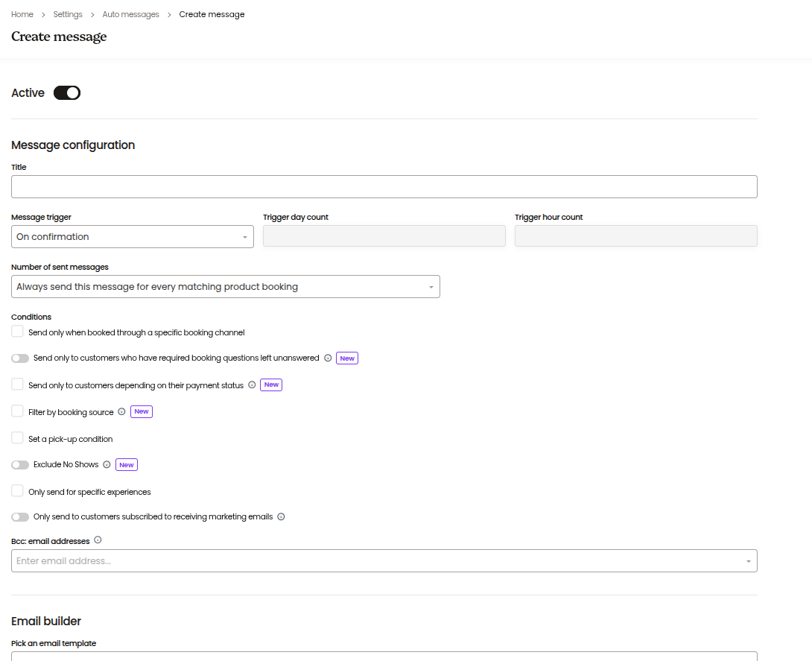The width and height of the screenshot is (812, 661).
Task: Check Send only when booked through specific channel
Action: (x=18, y=332)
